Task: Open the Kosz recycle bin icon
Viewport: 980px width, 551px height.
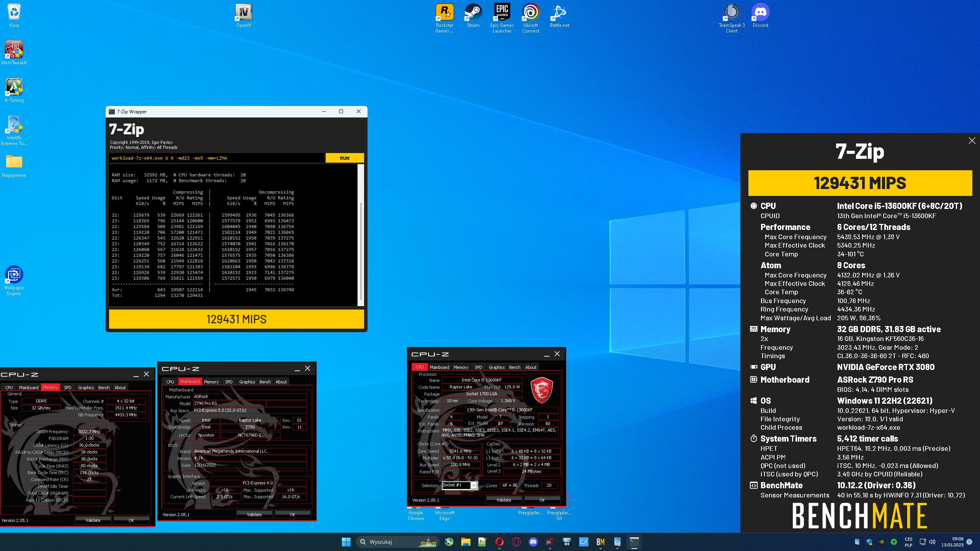Action: pos(14,15)
